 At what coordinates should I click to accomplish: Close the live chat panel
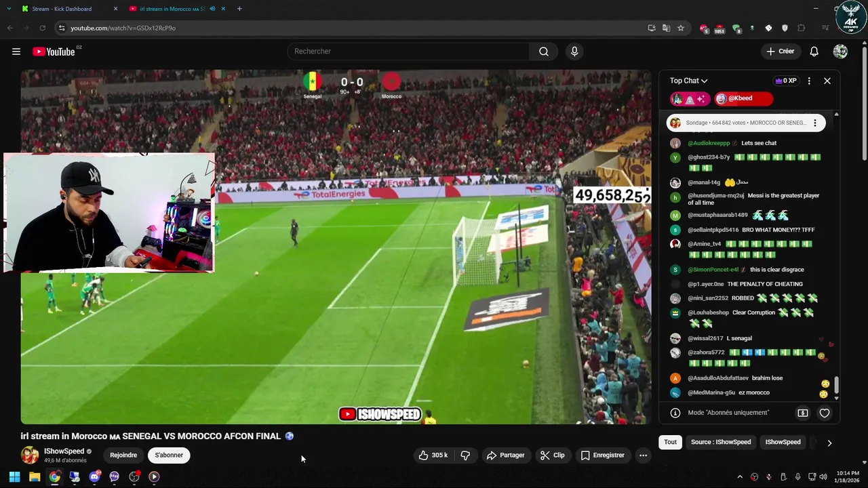tap(827, 81)
